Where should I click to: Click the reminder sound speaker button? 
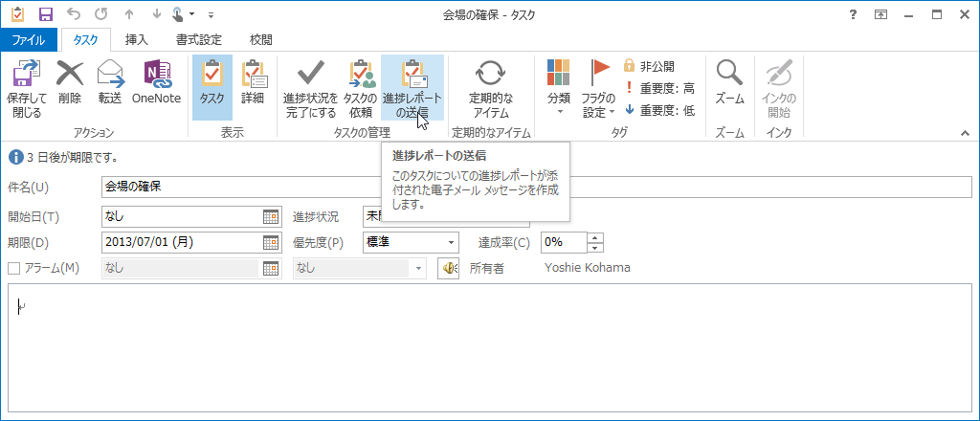[x=448, y=269]
